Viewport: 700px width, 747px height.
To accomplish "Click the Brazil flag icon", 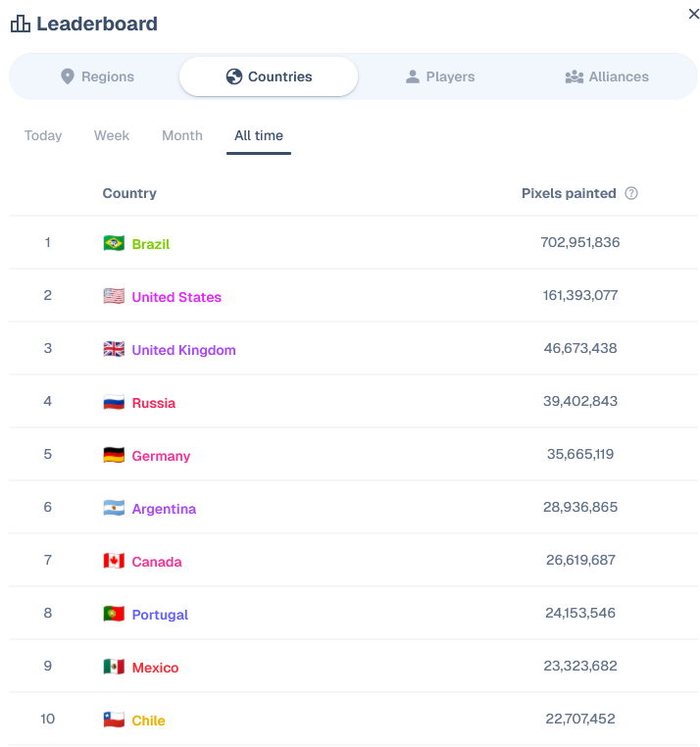I will pos(114,243).
